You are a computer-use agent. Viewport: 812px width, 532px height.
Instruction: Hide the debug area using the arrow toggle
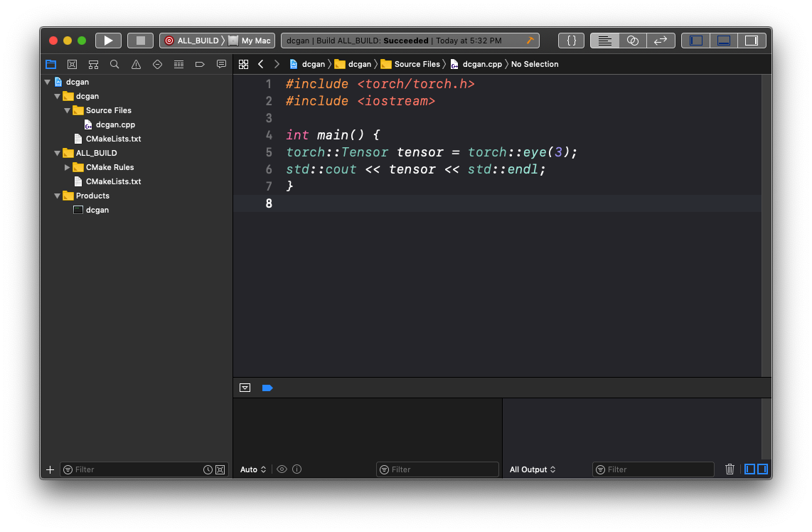point(245,388)
